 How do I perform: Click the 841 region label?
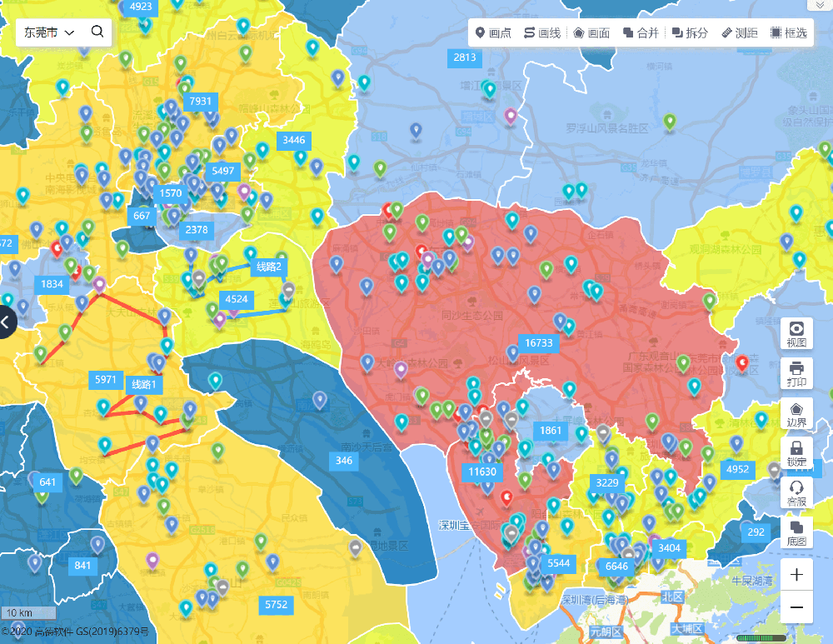pyautogui.click(x=82, y=566)
